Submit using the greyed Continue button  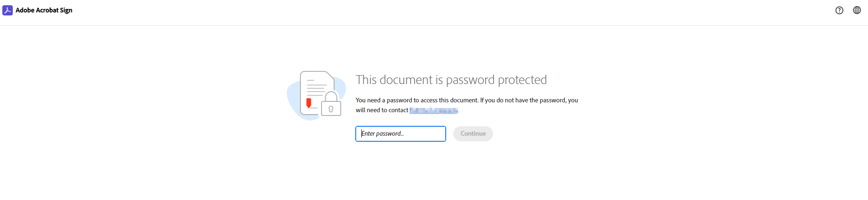click(x=473, y=134)
